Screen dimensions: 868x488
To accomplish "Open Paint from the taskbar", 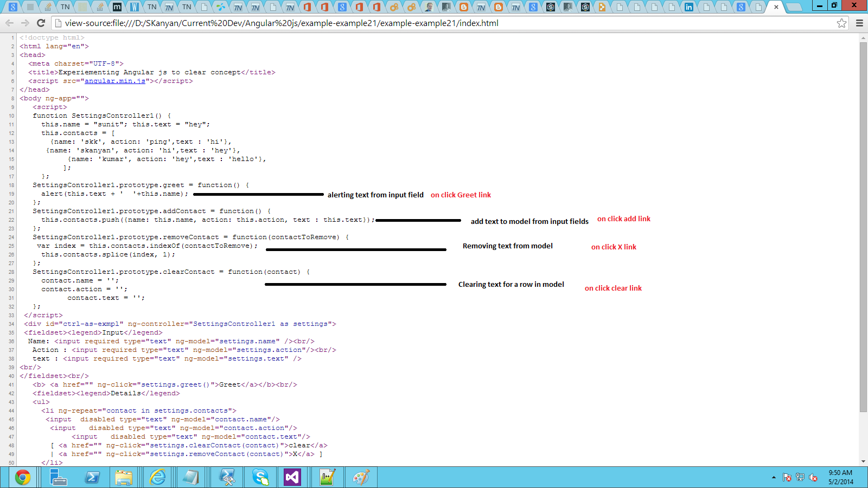I will tap(361, 477).
